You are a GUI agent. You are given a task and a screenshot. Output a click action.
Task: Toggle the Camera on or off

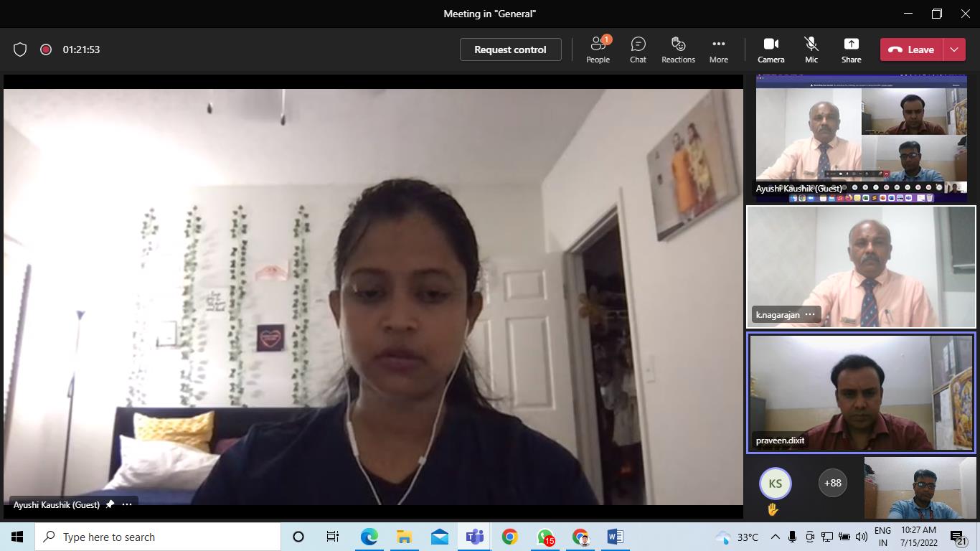click(771, 50)
